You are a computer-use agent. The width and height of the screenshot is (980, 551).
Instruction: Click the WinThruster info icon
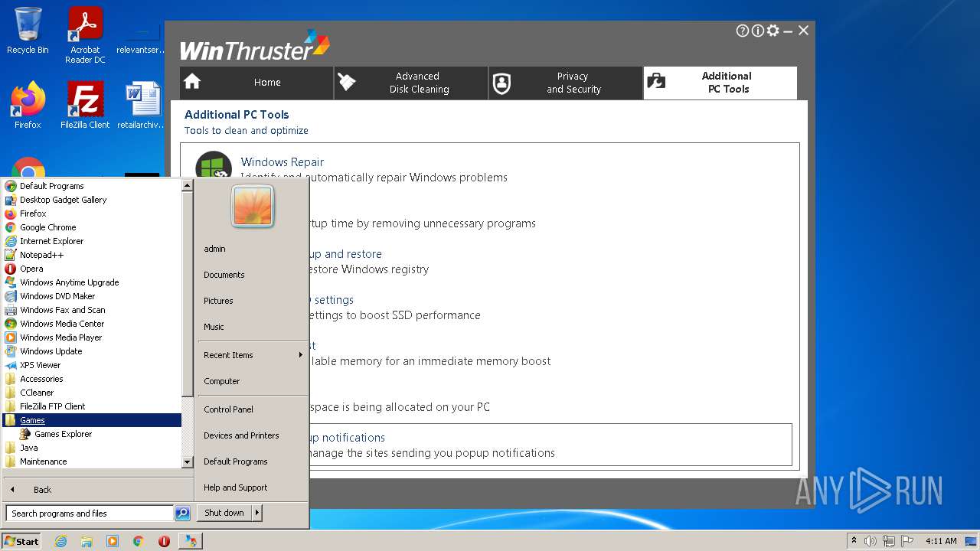tap(758, 31)
